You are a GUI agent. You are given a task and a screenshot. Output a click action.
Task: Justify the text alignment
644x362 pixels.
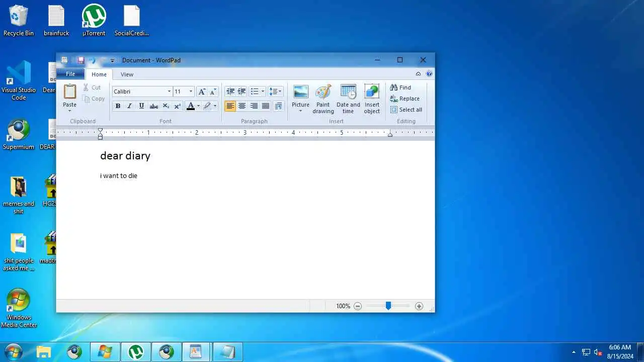coord(266,106)
